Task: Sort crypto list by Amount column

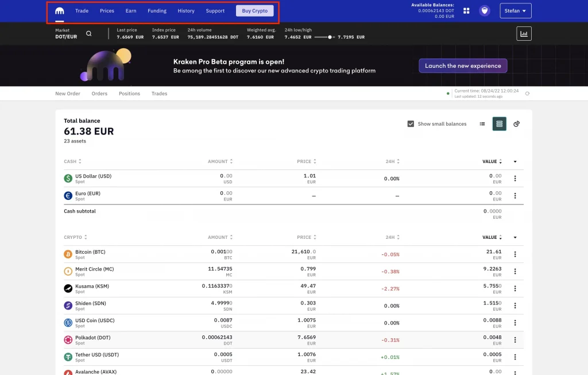Action: pos(220,237)
